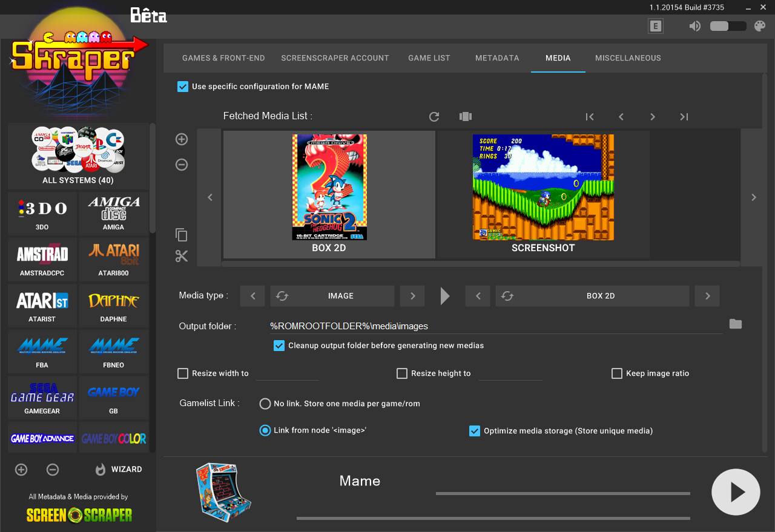This screenshot has width=775, height=532.
Task: Select the AMIGA system tile
Action: [113, 213]
